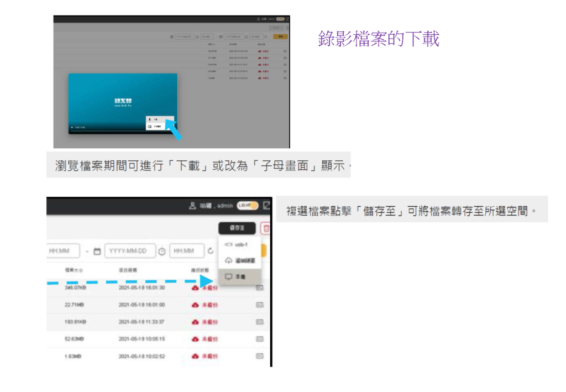Viewport: 566px width, 392px height.
Task: Click the red trash delete icon
Action: [x=266, y=228]
